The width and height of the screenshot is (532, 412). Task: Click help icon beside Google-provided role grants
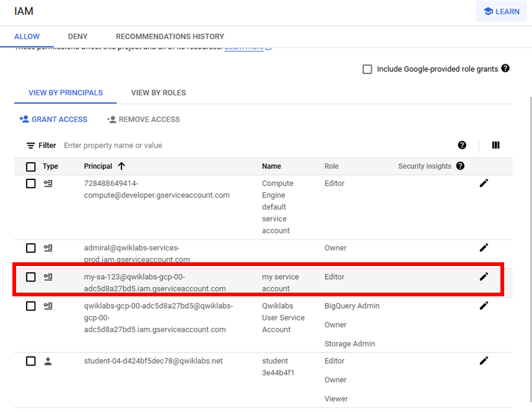click(x=505, y=68)
